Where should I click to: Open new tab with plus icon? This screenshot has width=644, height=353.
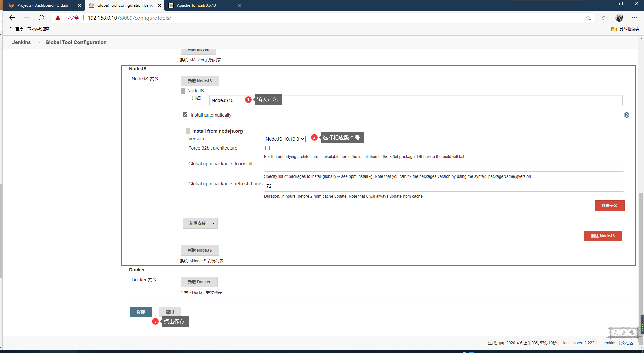[250, 5]
